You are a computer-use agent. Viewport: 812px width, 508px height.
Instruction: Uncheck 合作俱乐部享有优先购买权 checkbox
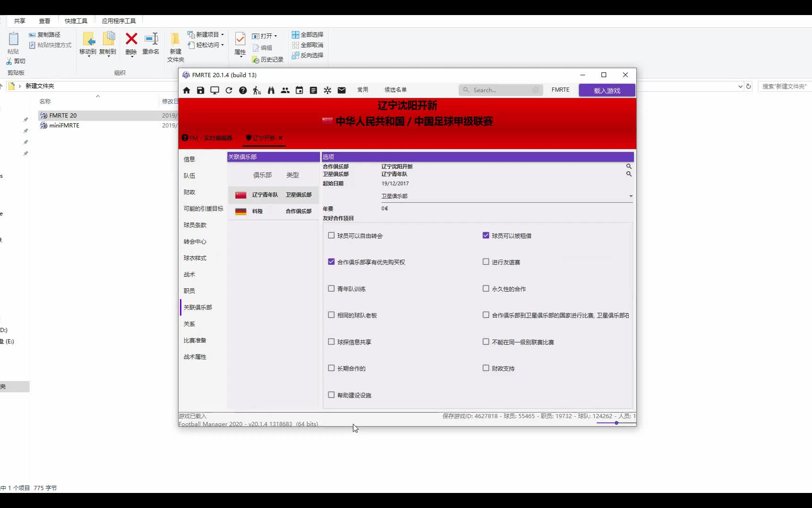(x=331, y=262)
